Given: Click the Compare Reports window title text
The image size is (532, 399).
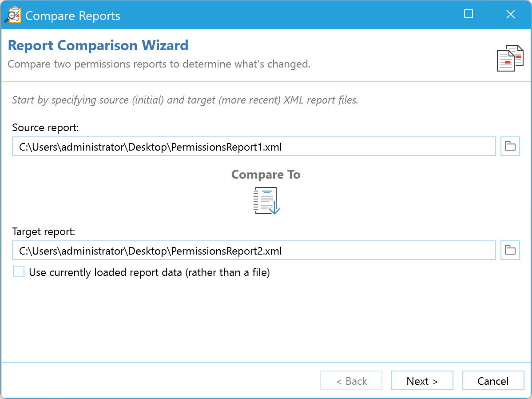Looking at the screenshot, I should click(73, 16).
